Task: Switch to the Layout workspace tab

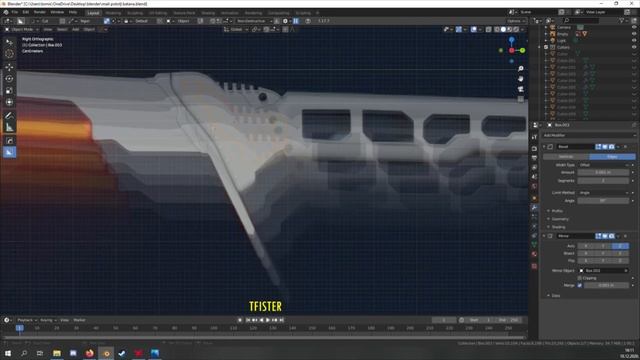Action: [x=93, y=13]
